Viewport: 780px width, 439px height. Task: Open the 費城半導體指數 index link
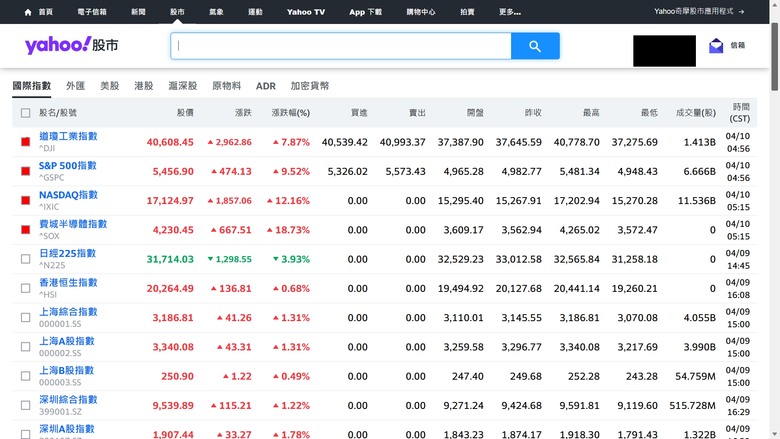(73, 224)
